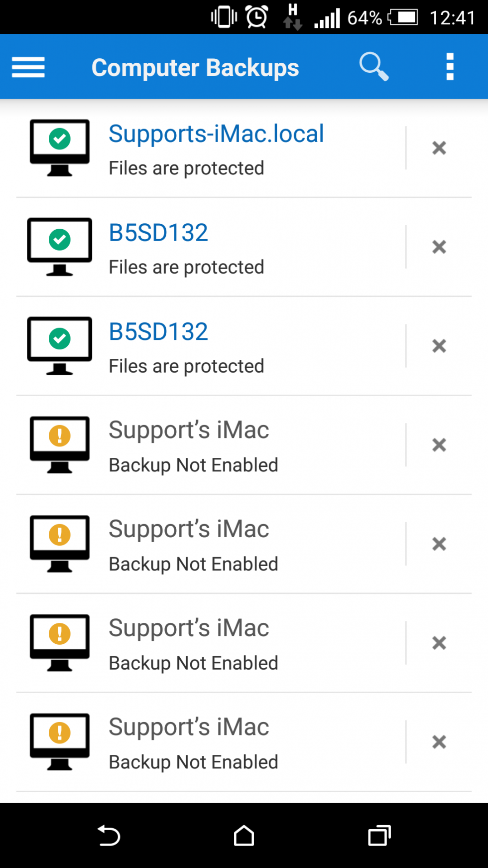Tap the Android home button

point(244,836)
